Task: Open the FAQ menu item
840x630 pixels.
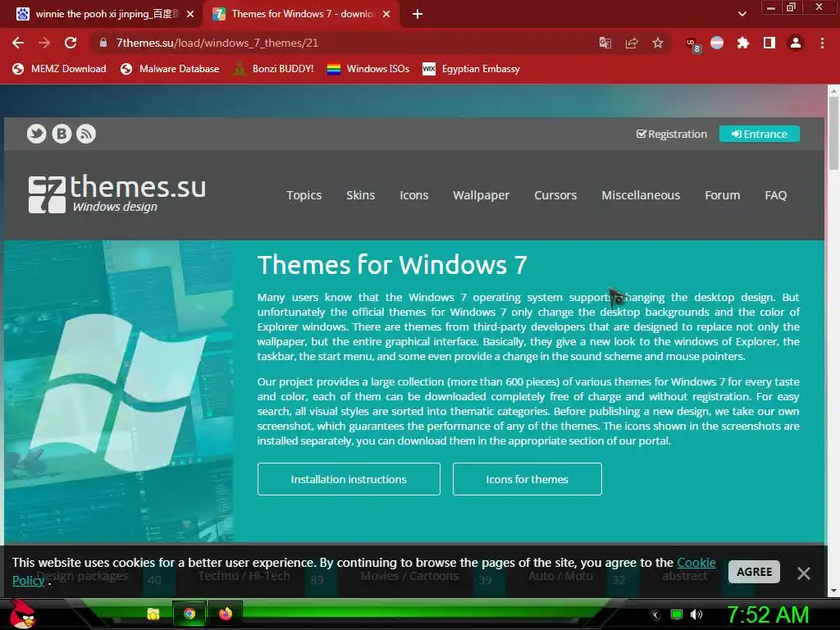Action: [776, 195]
